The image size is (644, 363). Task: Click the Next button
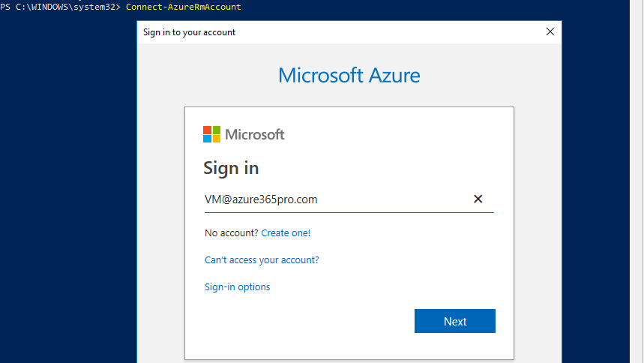tap(454, 321)
